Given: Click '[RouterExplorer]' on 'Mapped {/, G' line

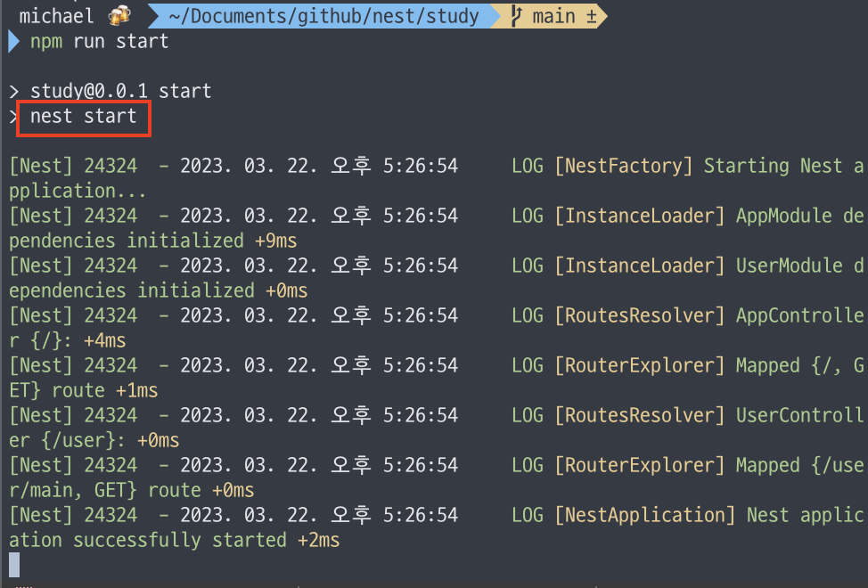Looking at the screenshot, I should click(x=640, y=365).
